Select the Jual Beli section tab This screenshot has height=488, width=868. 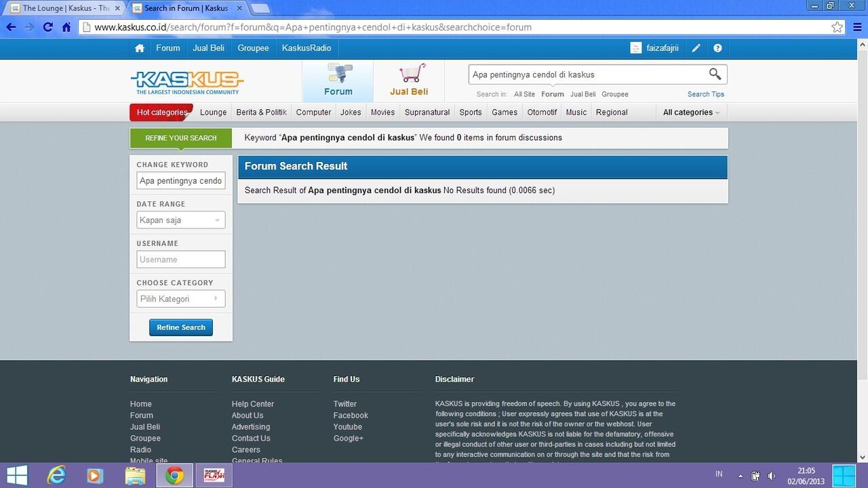(409, 81)
